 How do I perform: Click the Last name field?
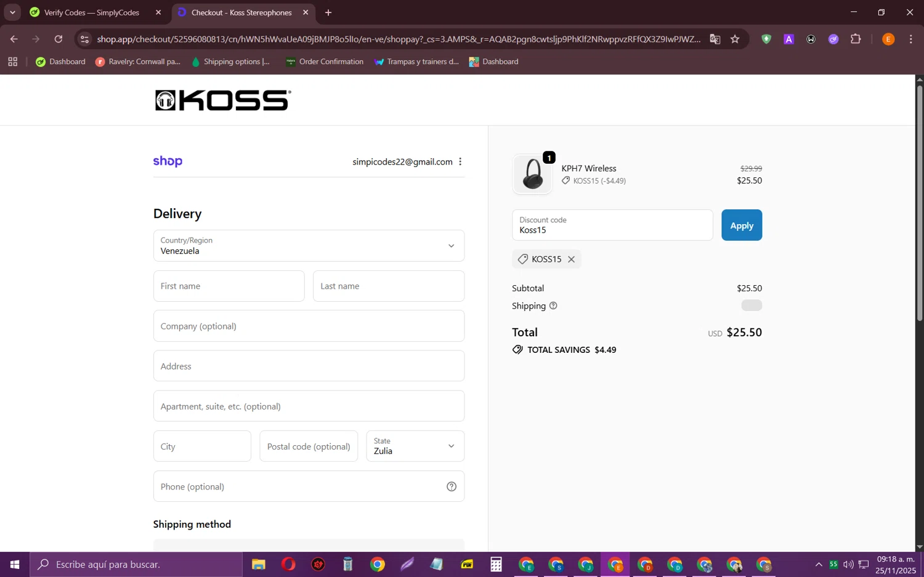[x=389, y=286]
